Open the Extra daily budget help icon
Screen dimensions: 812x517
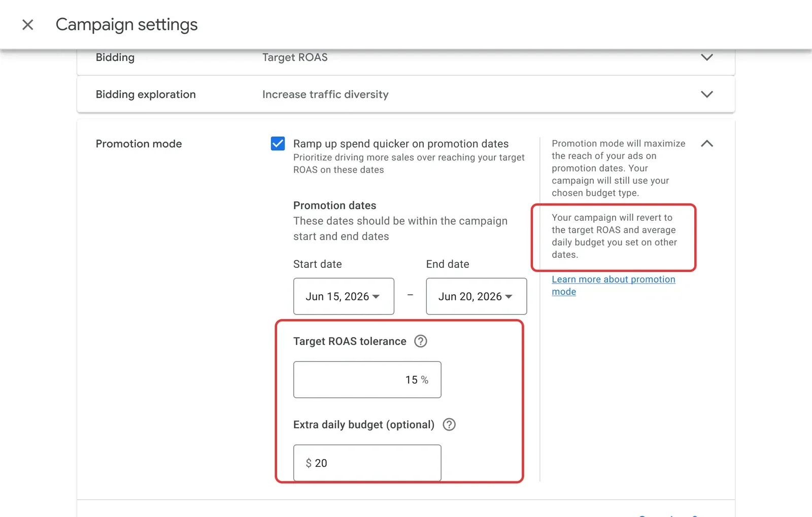(449, 424)
